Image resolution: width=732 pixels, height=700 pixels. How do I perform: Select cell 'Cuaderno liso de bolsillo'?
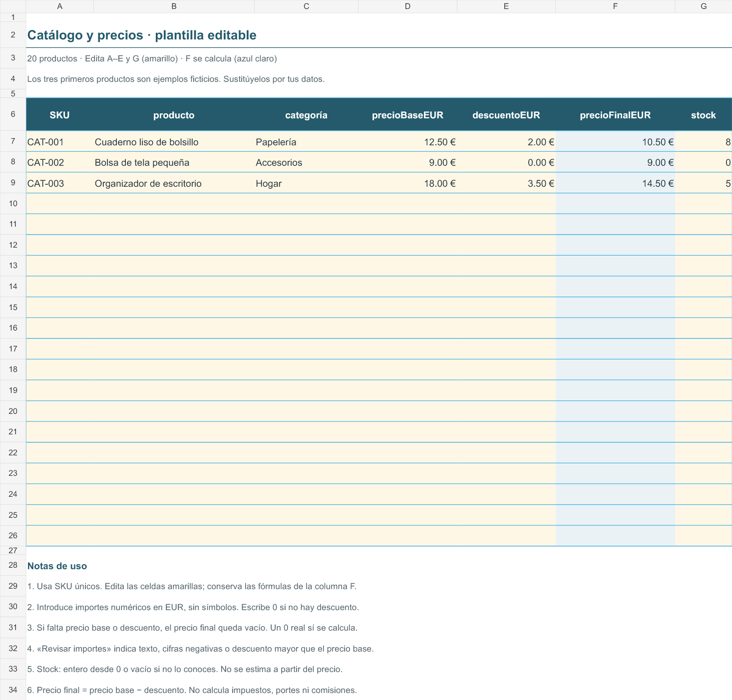(x=174, y=142)
